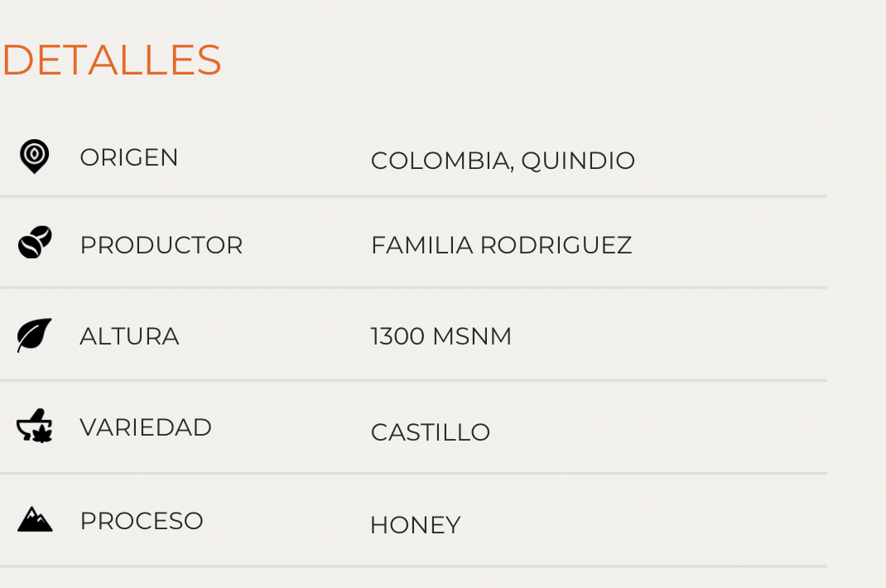Click the 1300 MSNM altitude value
This screenshot has height=588, width=886.
click(x=441, y=336)
